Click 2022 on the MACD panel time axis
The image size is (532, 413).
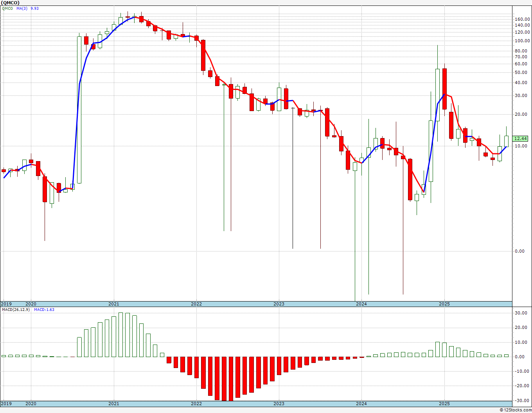click(196, 404)
